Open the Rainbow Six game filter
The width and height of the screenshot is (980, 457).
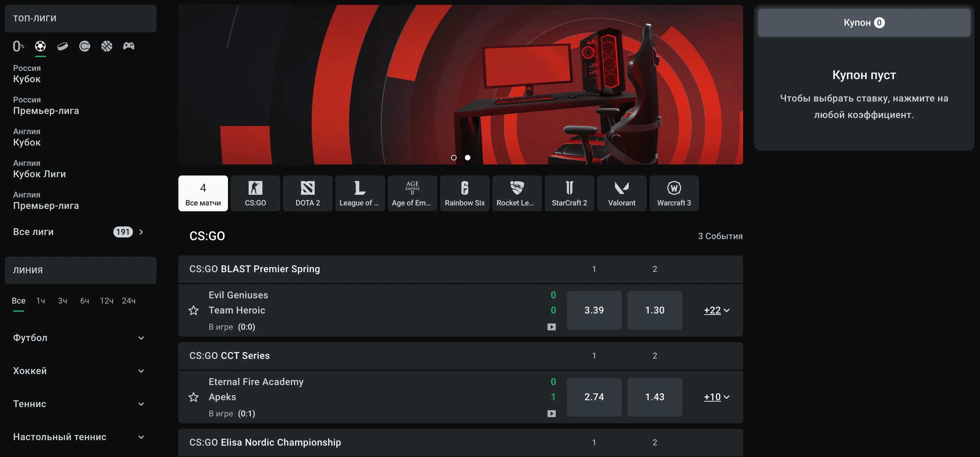pyautogui.click(x=465, y=193)
